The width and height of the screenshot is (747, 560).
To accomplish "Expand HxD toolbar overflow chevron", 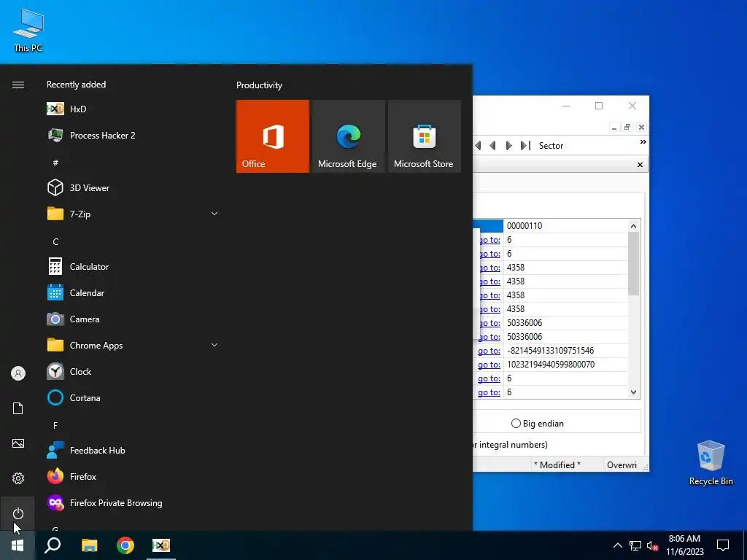I will click(643, 142).
